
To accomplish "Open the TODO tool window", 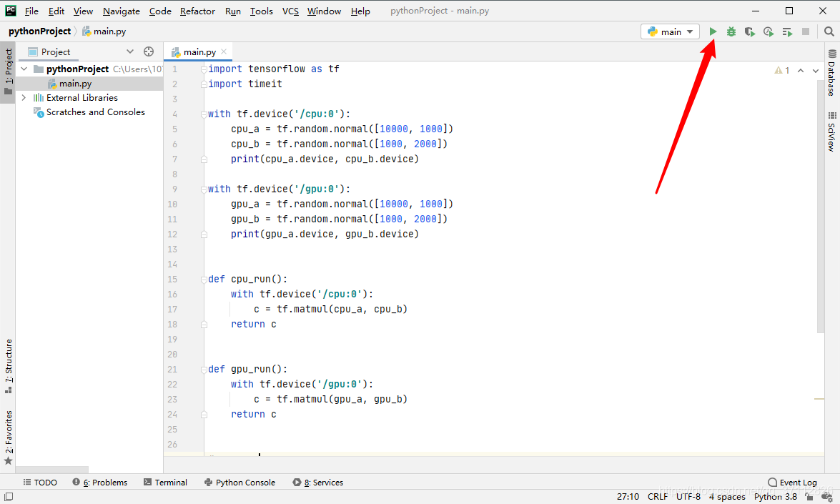I will tap(40, 483).
